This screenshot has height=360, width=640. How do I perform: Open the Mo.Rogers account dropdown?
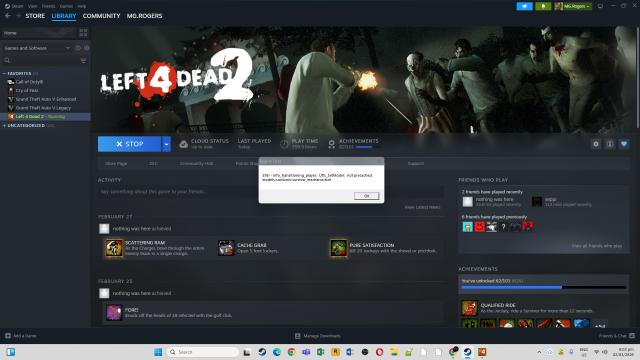point(573,6)
